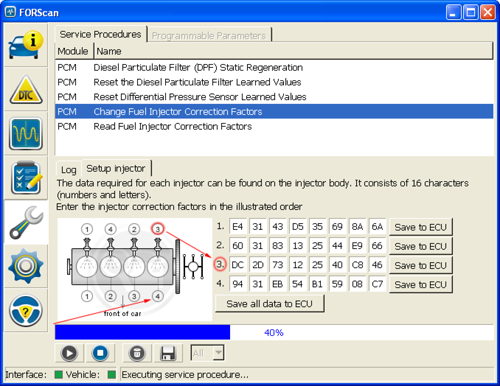Select the wrench service procedures icon
This screenshot has height=386, width=500.
point(26,222)
